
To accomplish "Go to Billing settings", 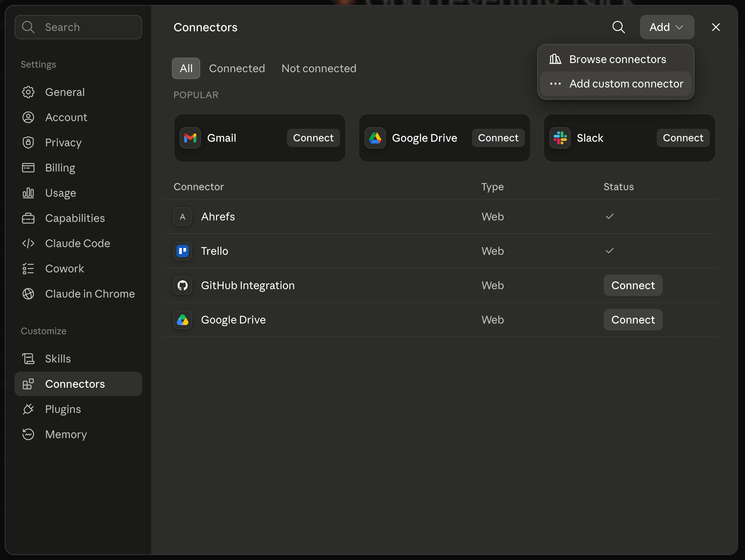I will [x=78, y=168].
